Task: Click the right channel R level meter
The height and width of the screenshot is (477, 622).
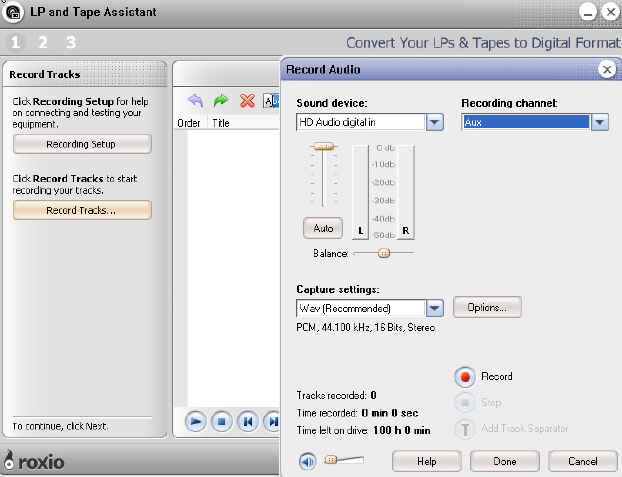Action: (406, 192)
